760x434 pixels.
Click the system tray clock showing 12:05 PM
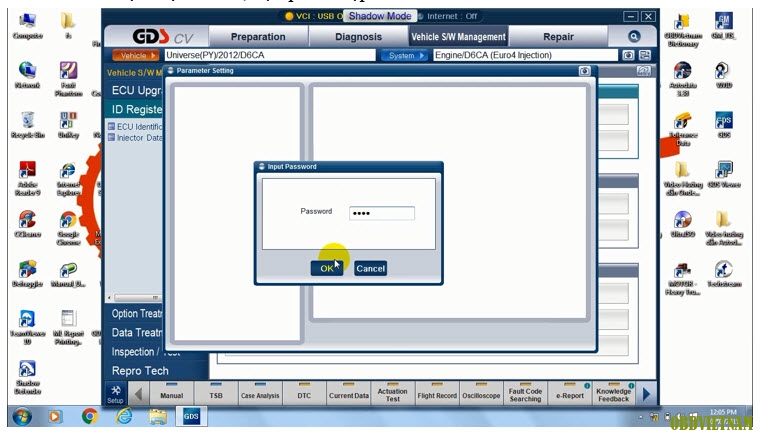pyautogui.click(x=723, y=412)
